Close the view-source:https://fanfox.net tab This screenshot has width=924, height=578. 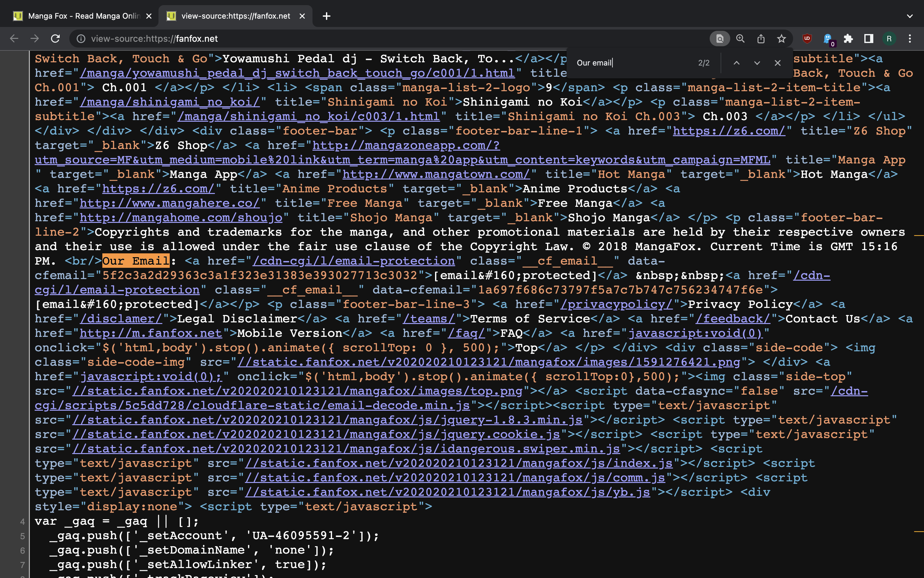coord(302,16)
